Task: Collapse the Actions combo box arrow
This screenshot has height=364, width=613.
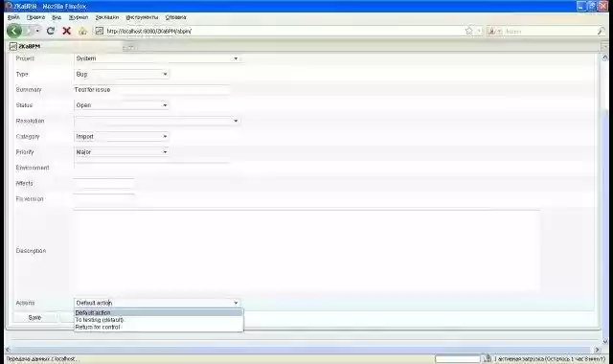Action: coord(236,303)
